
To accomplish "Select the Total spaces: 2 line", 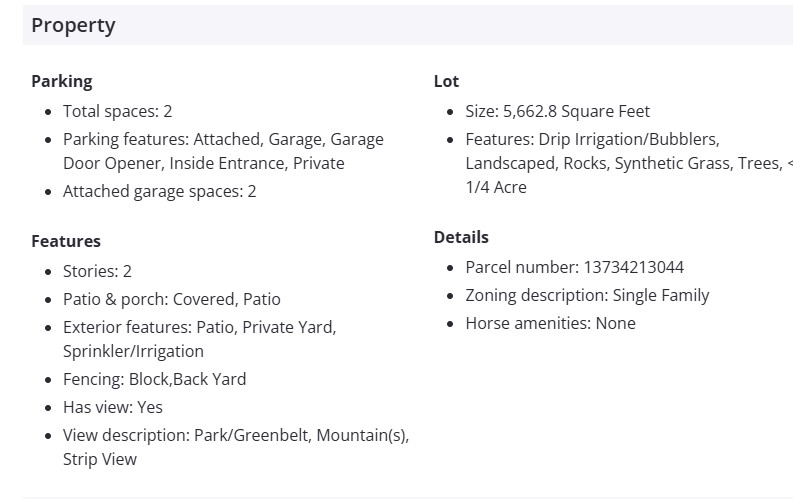I will pos(117,111).
